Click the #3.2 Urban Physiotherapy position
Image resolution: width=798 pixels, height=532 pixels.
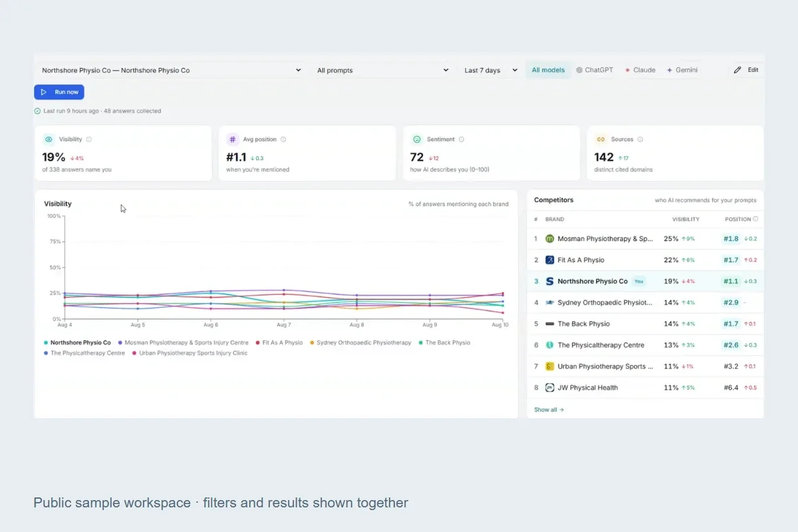(x=731, y=366)
